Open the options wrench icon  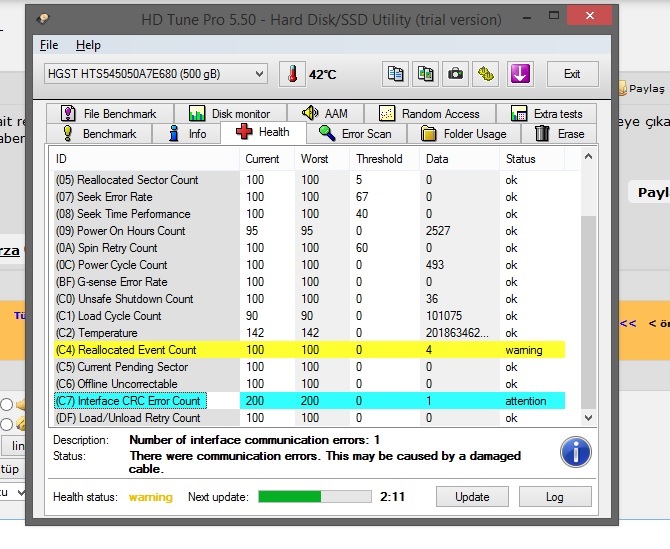click(485, 74)
